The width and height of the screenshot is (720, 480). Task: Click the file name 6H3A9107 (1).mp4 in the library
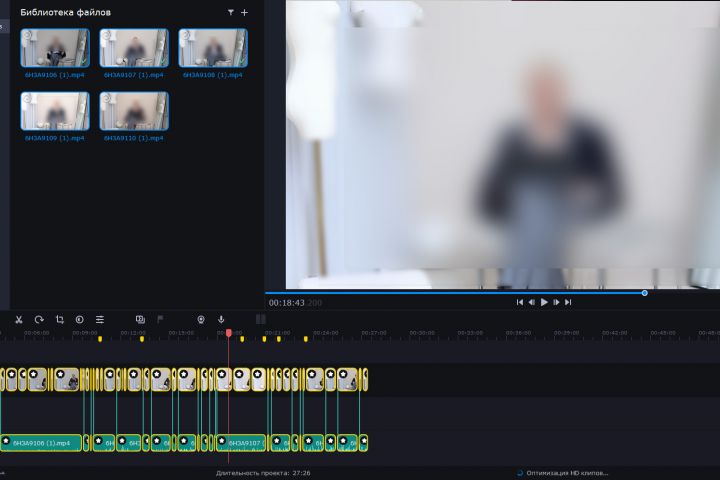pyautogui.click(x=134, y=75)
